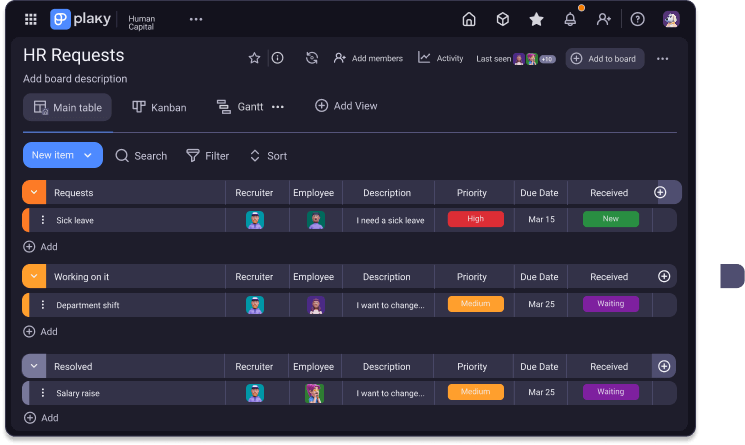745x445 pixels.
Task: Switch to the Gantt view tab
Action: coord(240,107)
